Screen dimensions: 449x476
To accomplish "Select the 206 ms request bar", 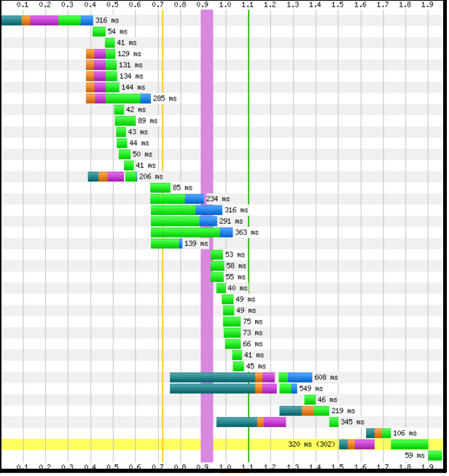I will [112, 176].
